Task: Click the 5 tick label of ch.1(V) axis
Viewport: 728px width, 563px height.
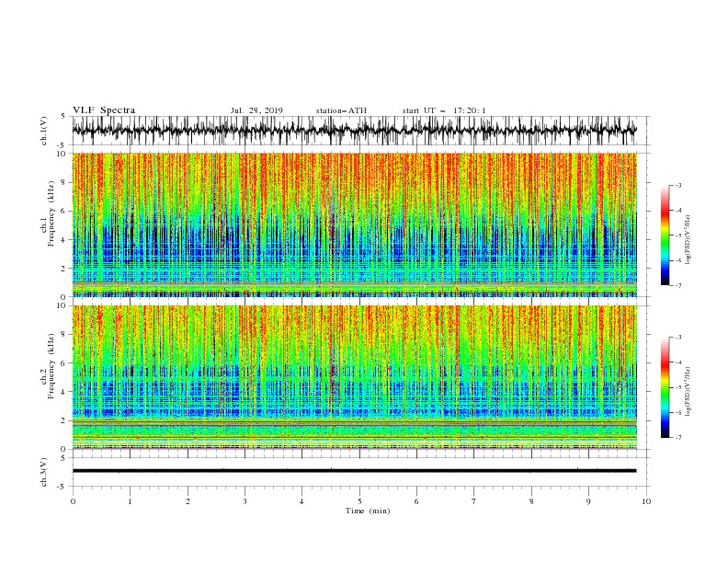Action: click(64, 116)
